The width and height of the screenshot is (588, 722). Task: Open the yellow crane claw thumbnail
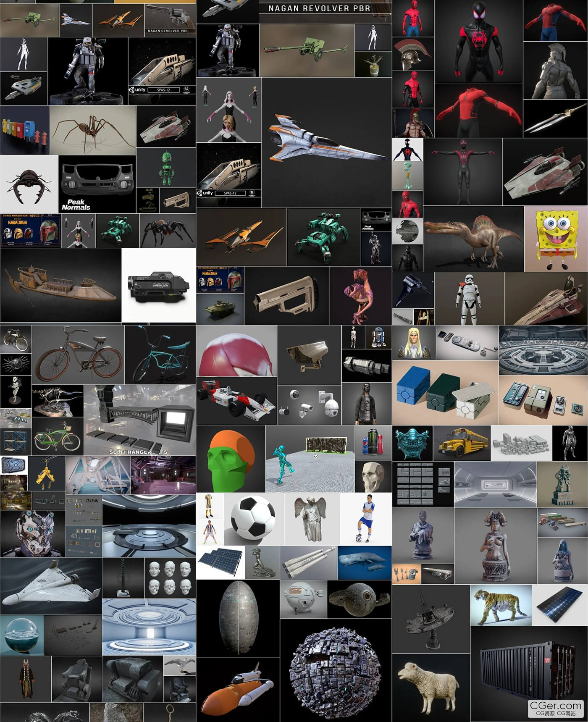pos(47,473)
